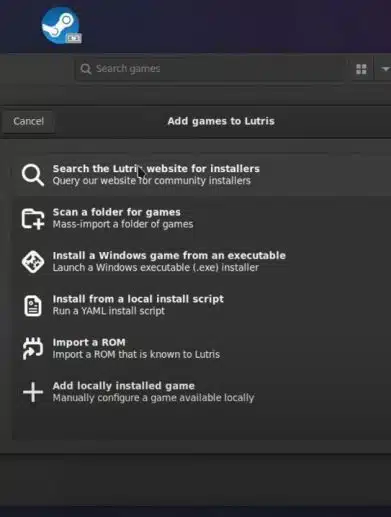Click the folder-plus icon for folder scan
The height and width of the screenshot is (517, 391).
pos(33,218)
